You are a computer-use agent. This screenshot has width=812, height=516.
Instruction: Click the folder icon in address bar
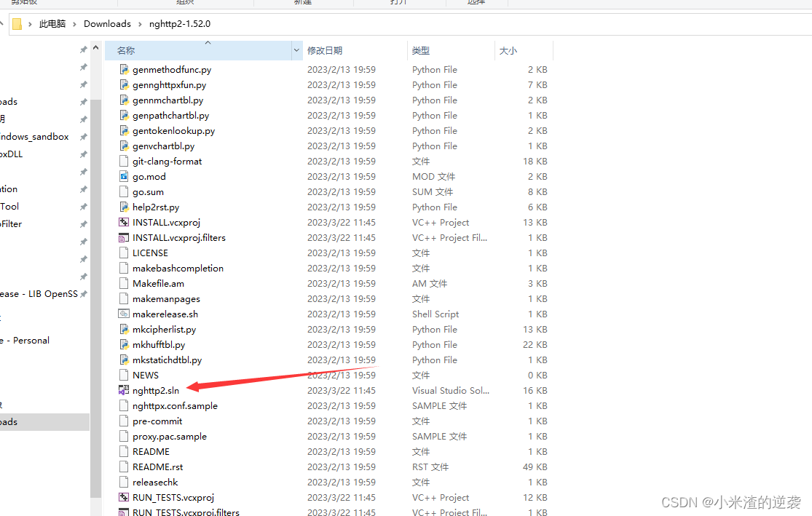(x=17, y=24)
